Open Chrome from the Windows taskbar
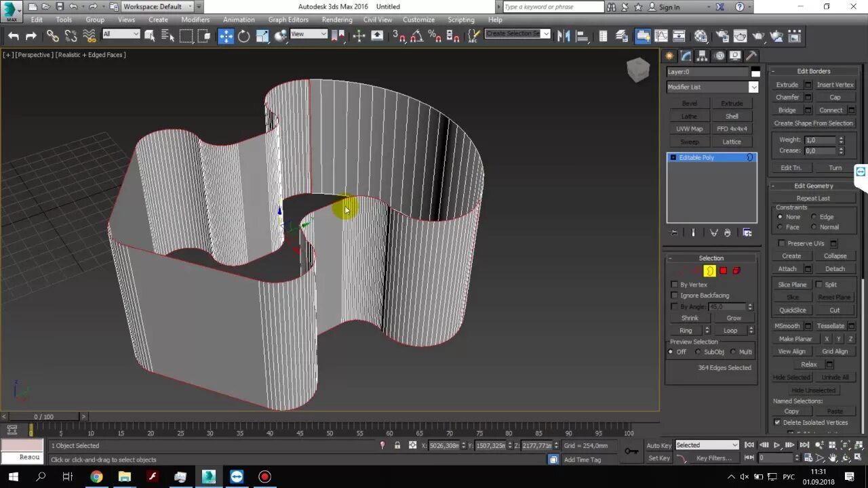 (x=96, y=476)
